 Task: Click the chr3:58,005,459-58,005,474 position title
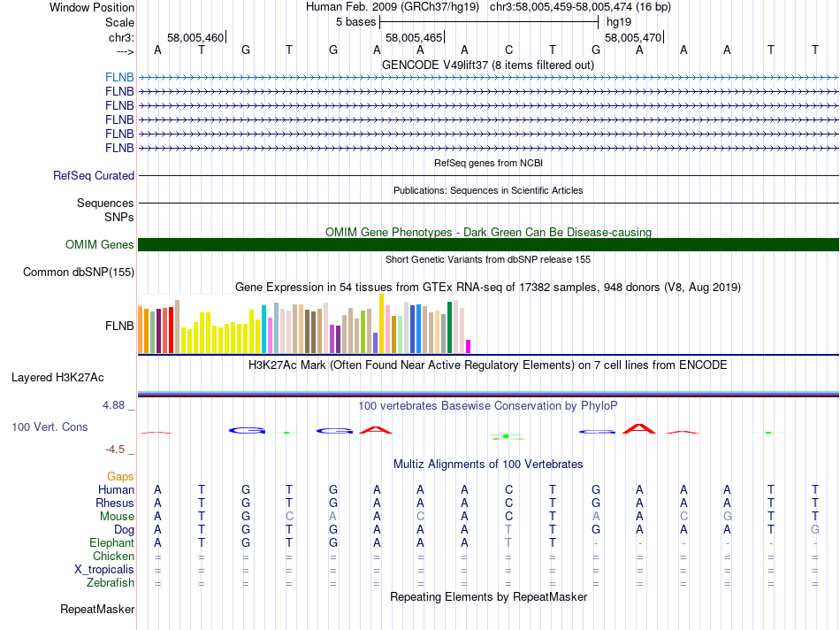pyautogui.click(x=580, y=7)
